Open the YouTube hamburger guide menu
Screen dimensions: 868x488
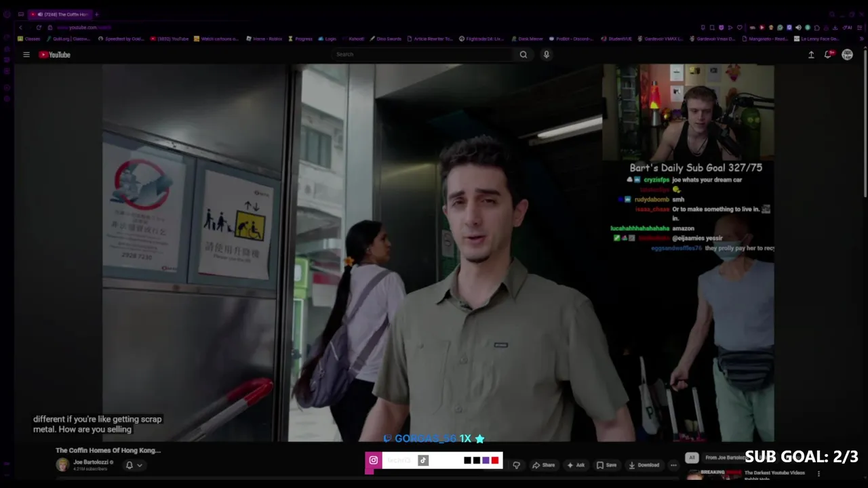[26, 55]
